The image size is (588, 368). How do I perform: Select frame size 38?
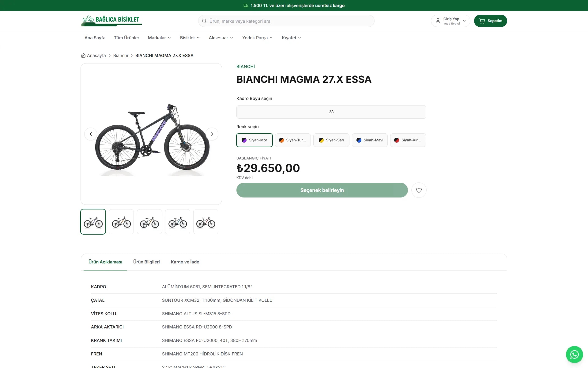331,112
